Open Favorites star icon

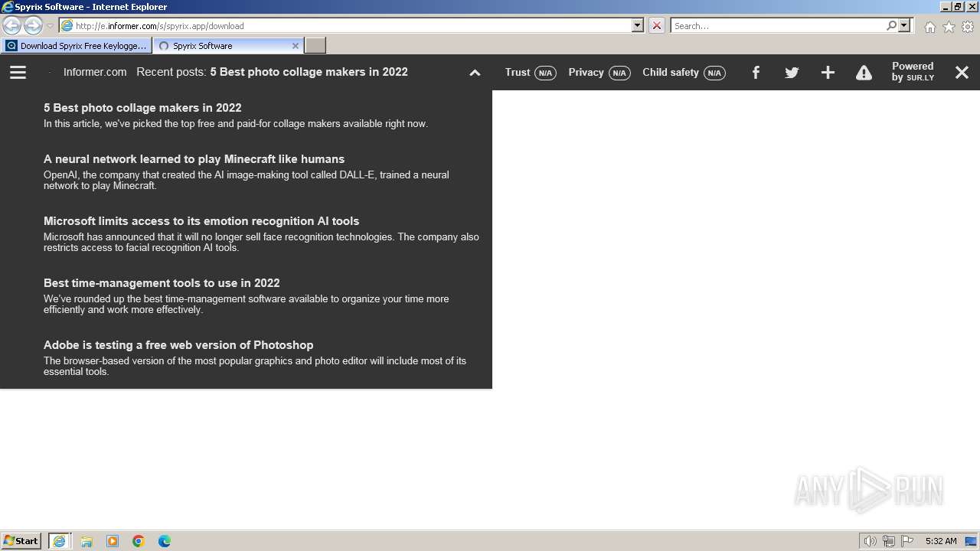[949, 27]
